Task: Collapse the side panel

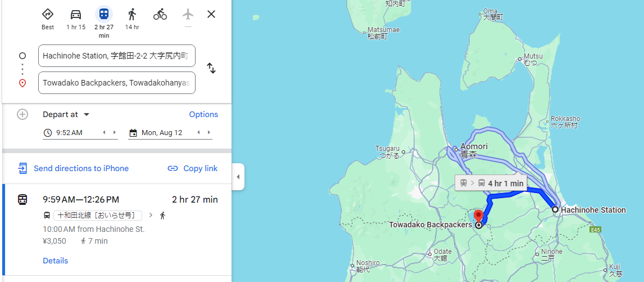Action: pos(238,177)
